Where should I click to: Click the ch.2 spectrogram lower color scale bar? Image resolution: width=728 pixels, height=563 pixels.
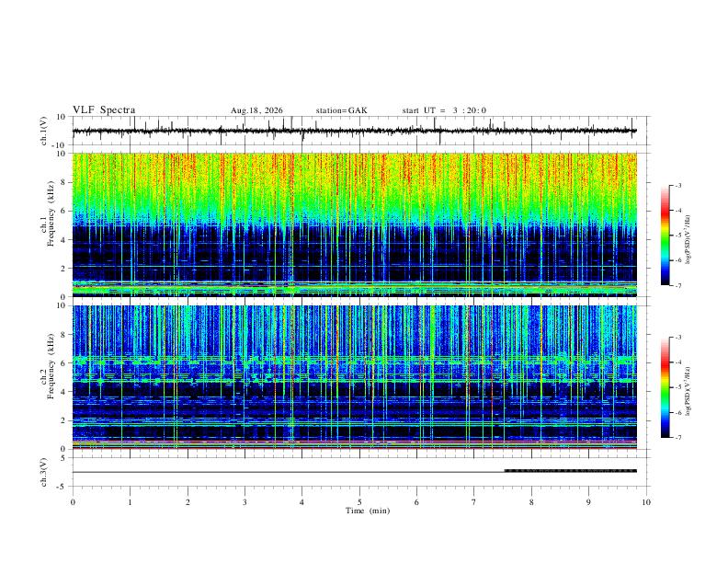point(665,387)
